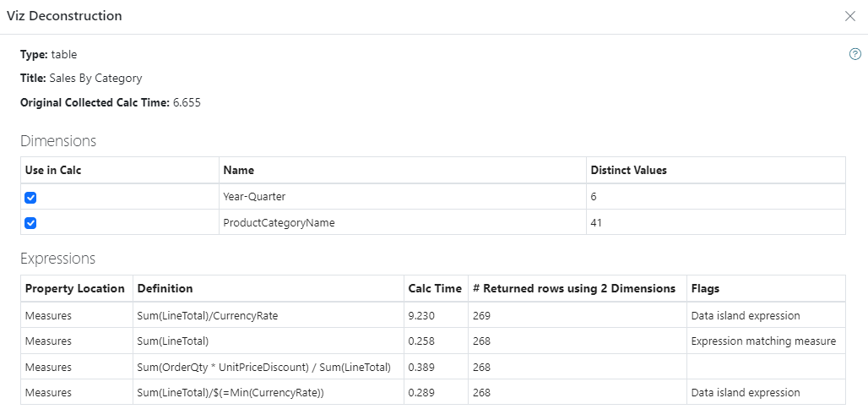Click the Distinct Values column header

tap(629, 170)
